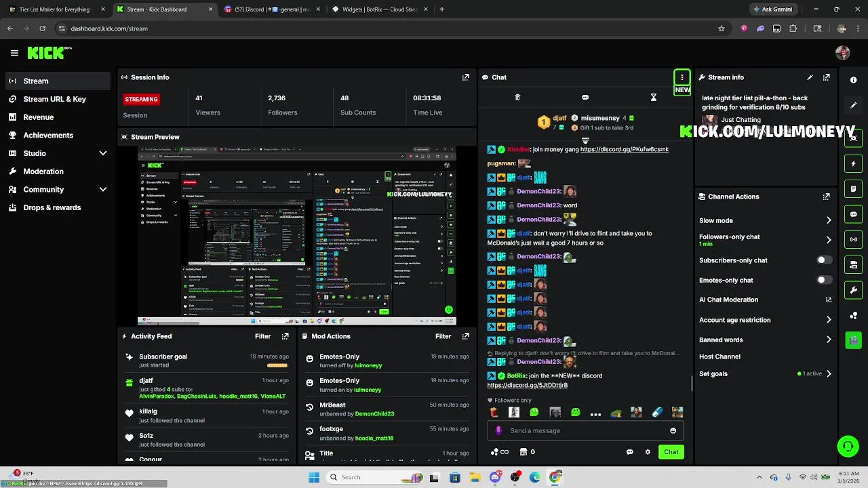Open the hamburger menu beside Kick logo
The image size is (868, 488).
pyautogui.click(x=14, y=53)
